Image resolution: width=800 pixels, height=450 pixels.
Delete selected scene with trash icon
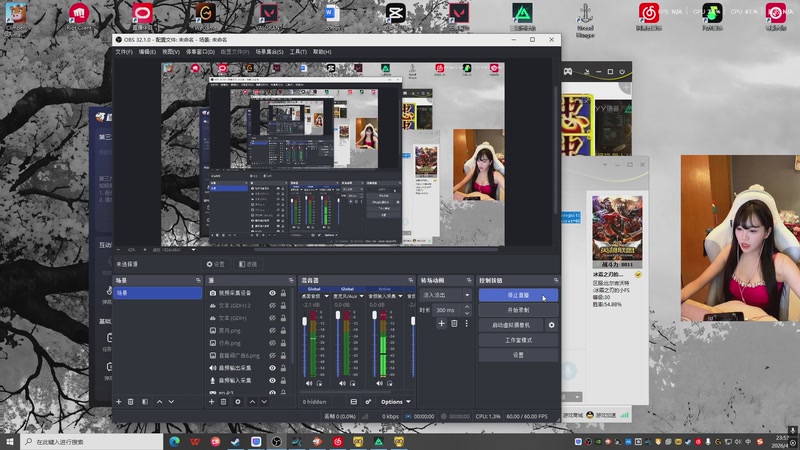click(x=132, y=401)
